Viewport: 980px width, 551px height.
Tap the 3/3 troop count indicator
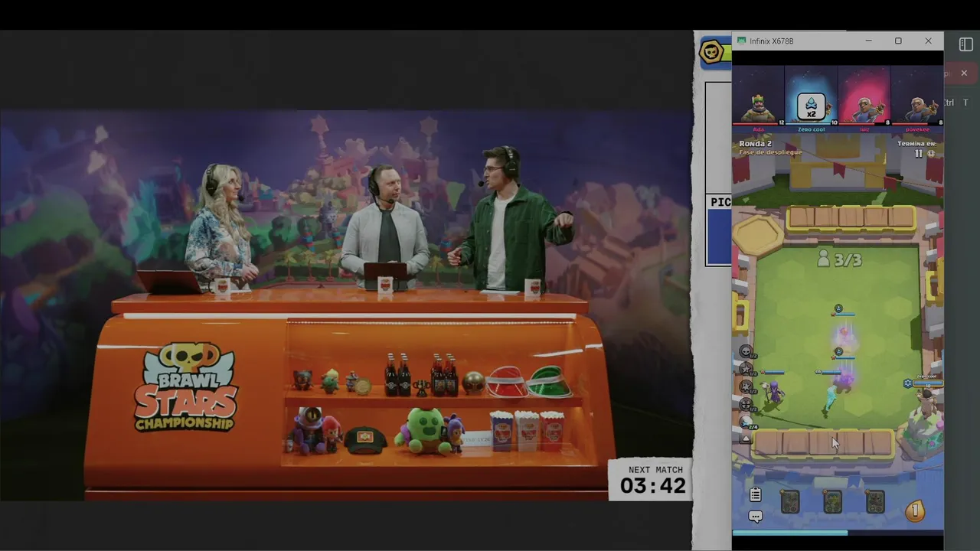(x=838, y=259)
